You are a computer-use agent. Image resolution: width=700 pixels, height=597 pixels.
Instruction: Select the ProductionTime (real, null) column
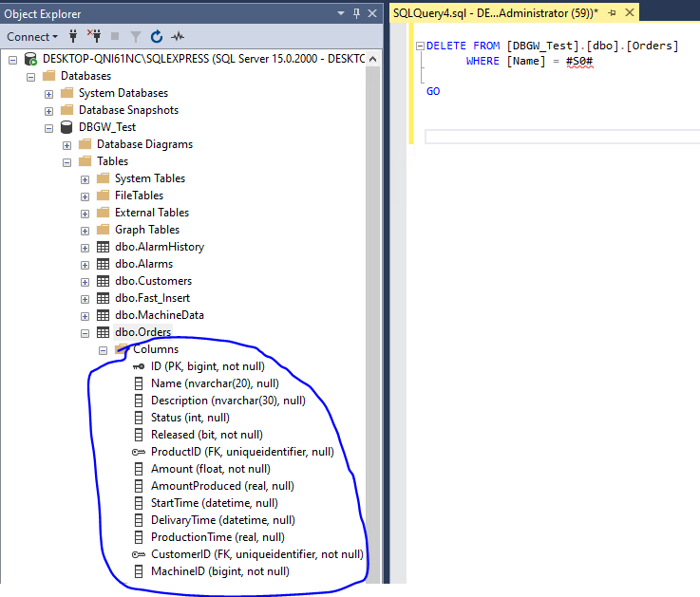[218, 537]
